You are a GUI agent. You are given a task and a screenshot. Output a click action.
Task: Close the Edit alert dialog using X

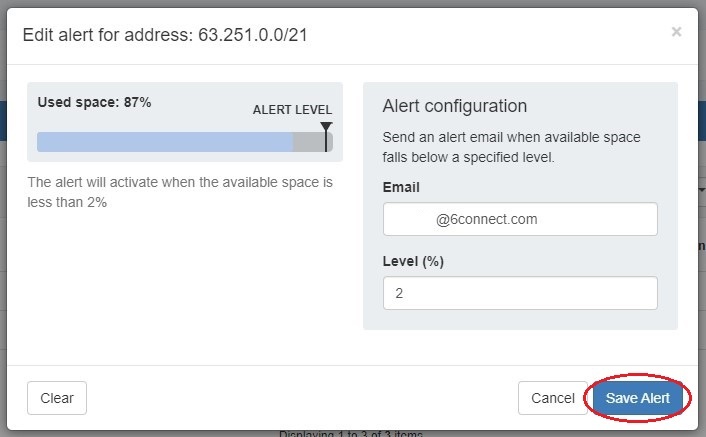(x=676, y=32)
